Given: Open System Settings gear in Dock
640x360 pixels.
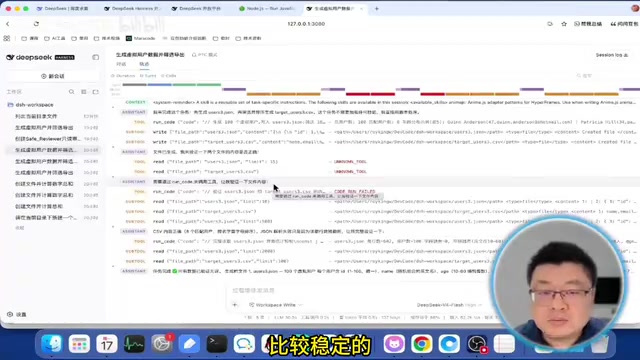Looking at the screenshot, I should point(162,344).
